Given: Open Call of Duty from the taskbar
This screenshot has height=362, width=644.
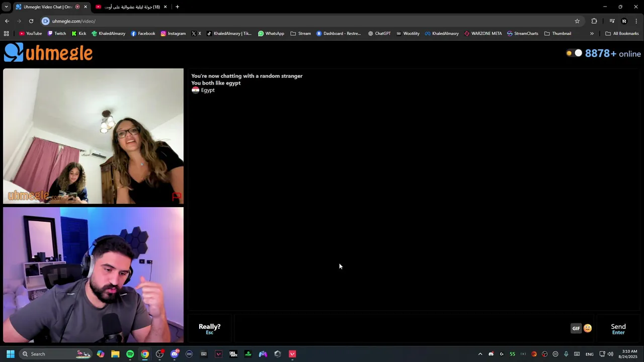Looking at the screenshot, I should [233, 354].
